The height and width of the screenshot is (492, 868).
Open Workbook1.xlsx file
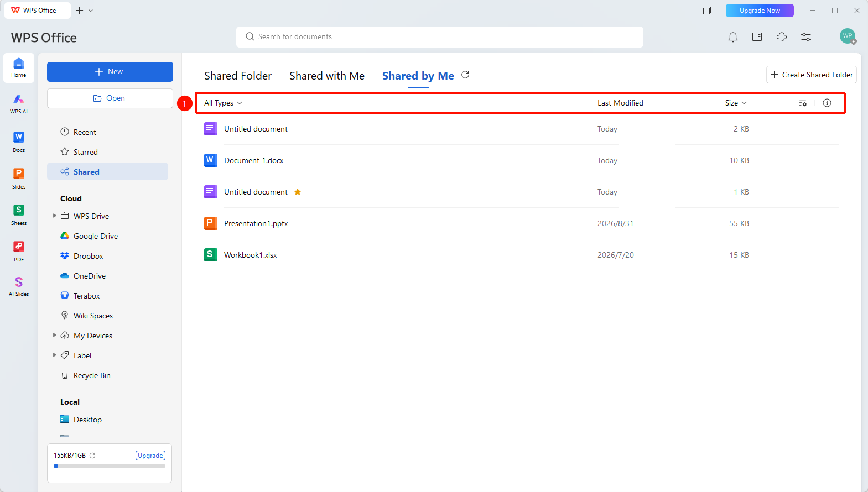point(251,255)
